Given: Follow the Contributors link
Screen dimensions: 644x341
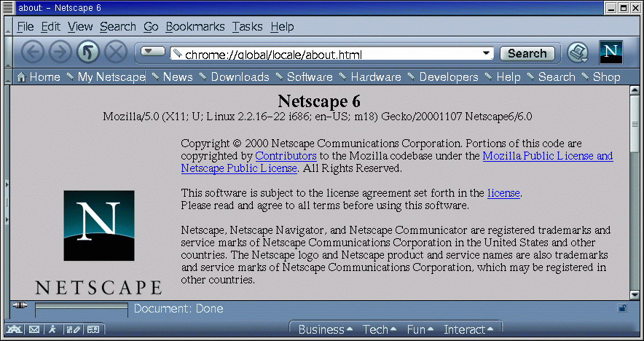Looking at the screenshot, I should click(286, 156).
